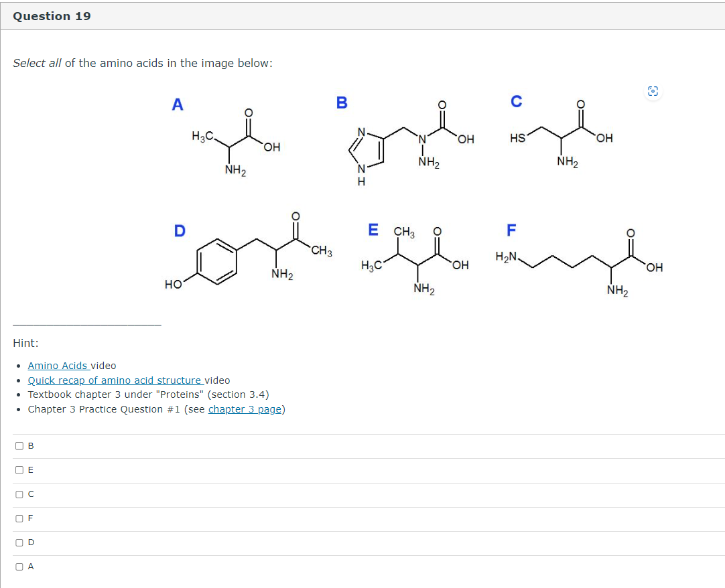Check answer option E
Viewport: 725px width, 588px height.
[19, 469]
